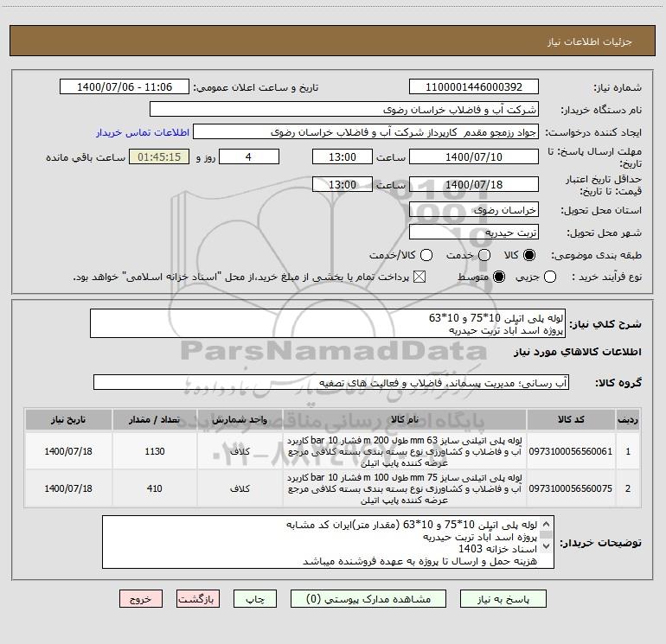Click the بازگشت back button
The height and width of the screenshot is (644, 666).
click(198, 598)
